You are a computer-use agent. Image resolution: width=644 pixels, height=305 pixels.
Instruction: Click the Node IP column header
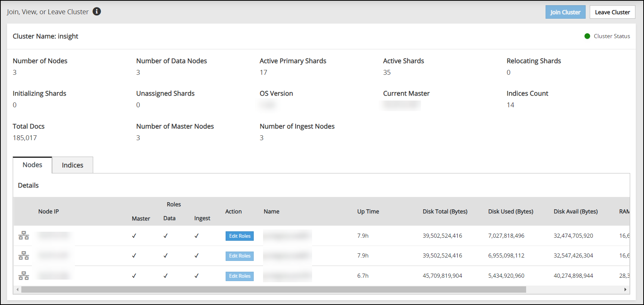coord(49,212)
